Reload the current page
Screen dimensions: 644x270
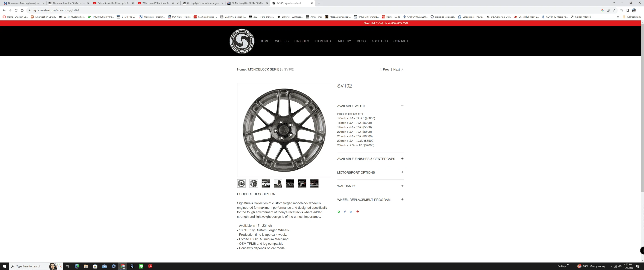tap(16, 10)
